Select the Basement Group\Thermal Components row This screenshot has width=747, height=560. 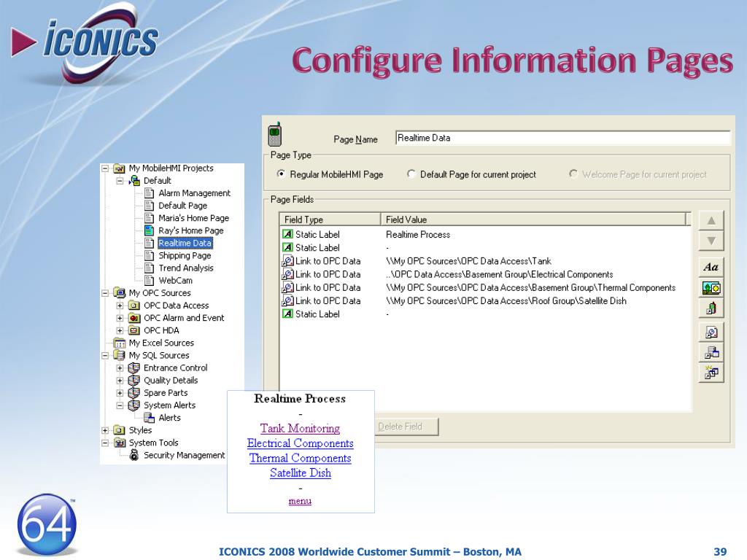click(x=485, y=287)
